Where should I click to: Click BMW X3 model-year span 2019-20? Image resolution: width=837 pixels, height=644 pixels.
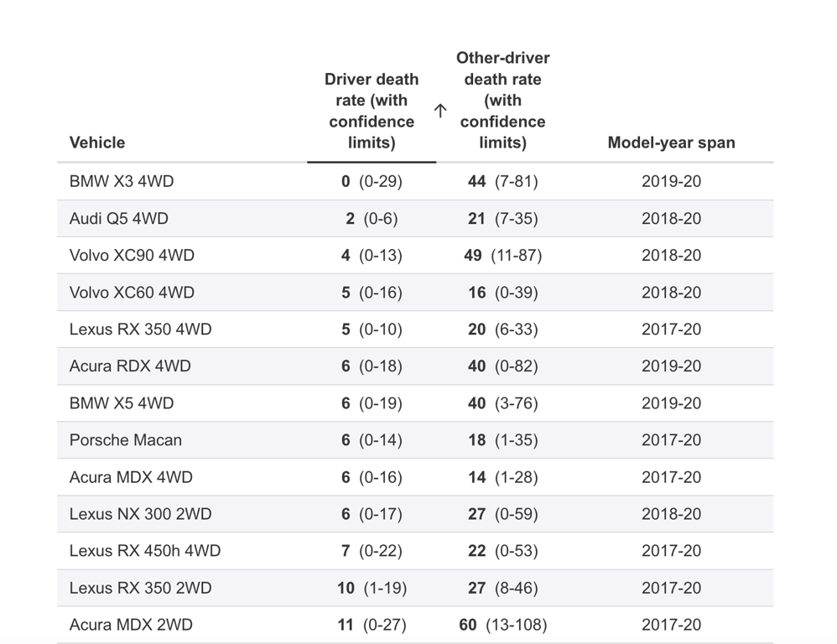671,181
